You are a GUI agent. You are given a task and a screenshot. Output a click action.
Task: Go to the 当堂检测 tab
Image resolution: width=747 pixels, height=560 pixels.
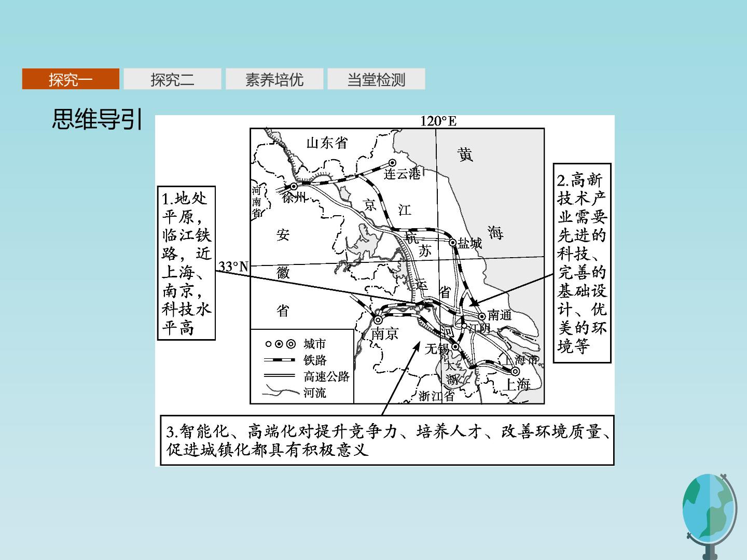(376, 79)
